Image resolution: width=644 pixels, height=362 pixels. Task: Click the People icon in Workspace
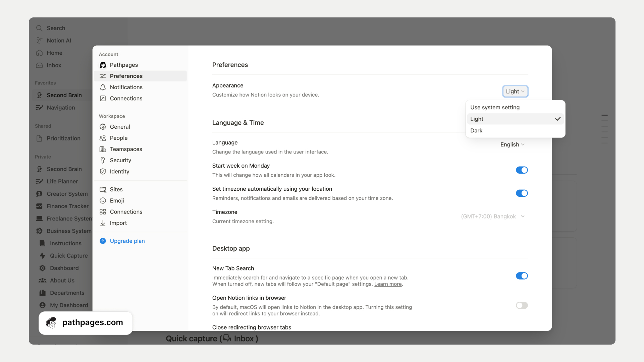tap(103, 138)
